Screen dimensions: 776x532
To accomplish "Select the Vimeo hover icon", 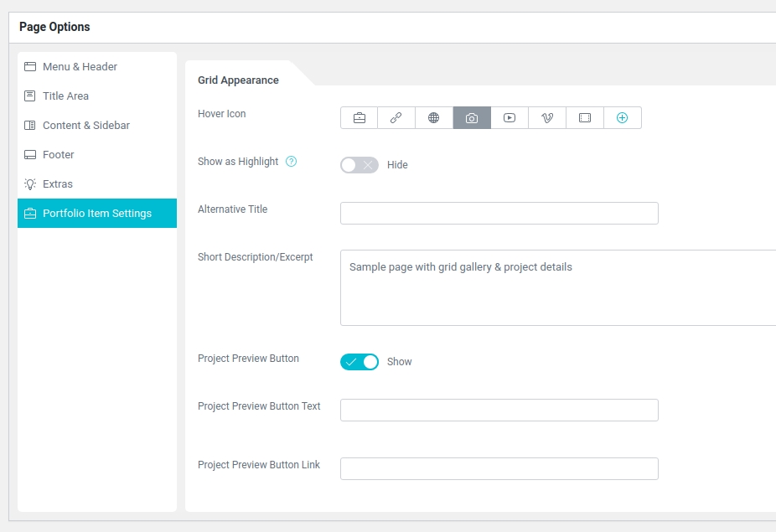I will tap(547, 118).
